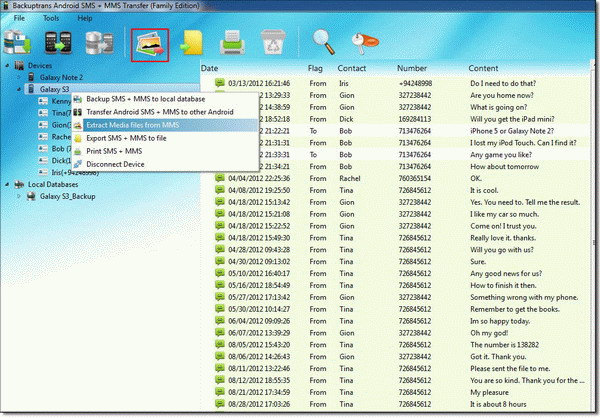The image size is (600, 417).
Task: Choose Disconnect Device in context menu
Action: pos(165,164)
